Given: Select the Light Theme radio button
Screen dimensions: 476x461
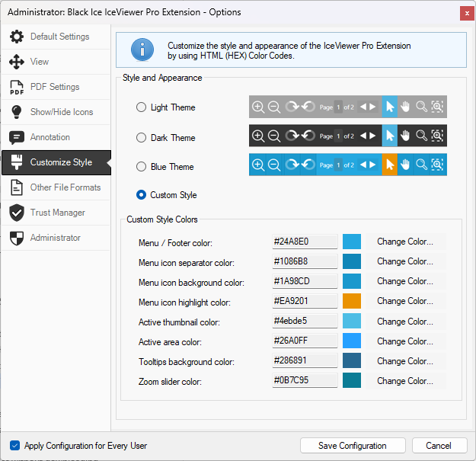Looking at the screenshot, I should click(x=141, y=107).
